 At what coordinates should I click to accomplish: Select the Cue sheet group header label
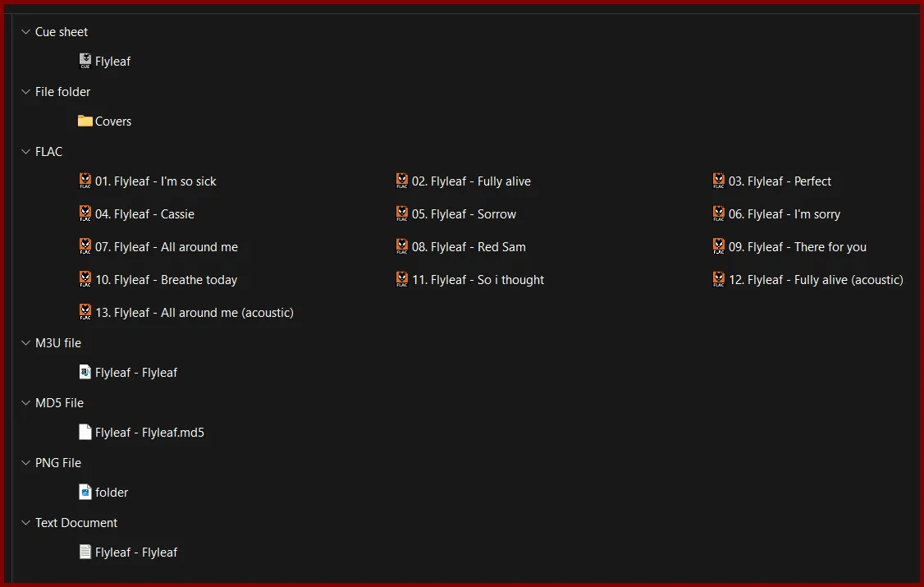tap(62, 32)
